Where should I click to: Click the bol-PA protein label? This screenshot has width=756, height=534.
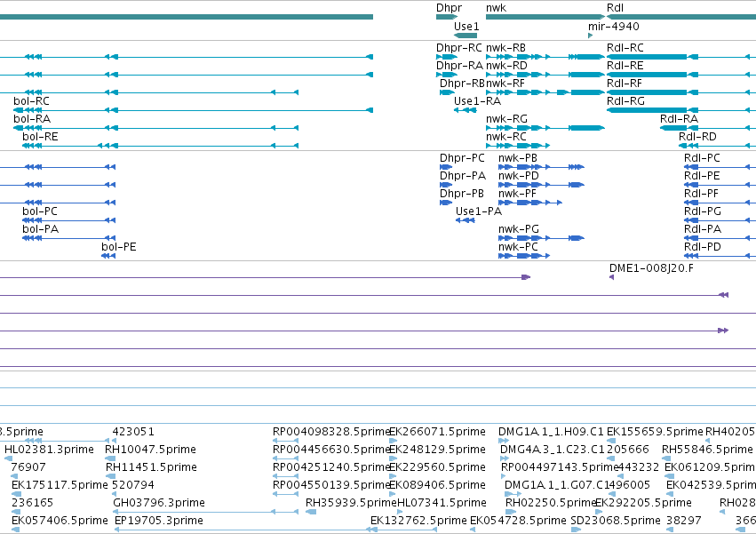coord(41,229)
